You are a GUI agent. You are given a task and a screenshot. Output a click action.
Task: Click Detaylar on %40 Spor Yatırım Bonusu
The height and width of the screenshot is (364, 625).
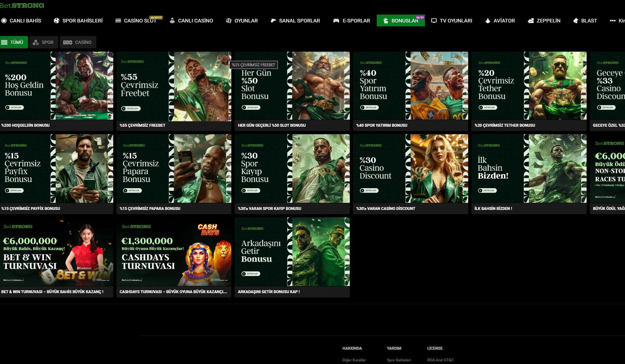tap(369, 107)
